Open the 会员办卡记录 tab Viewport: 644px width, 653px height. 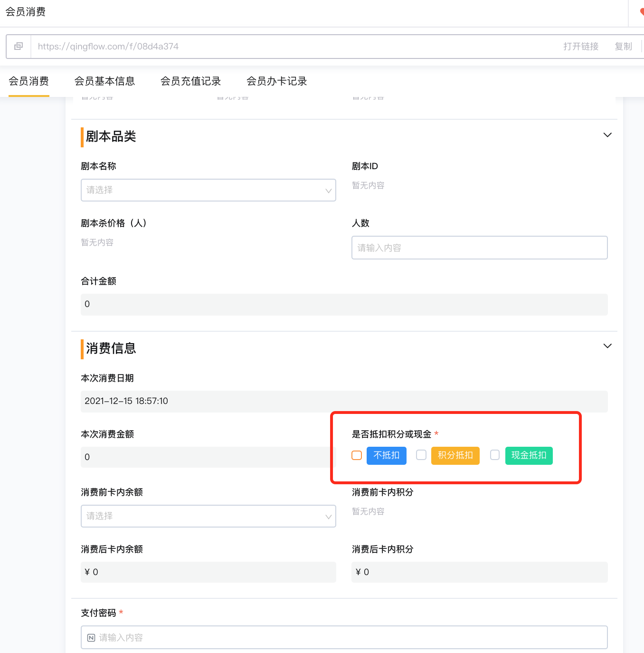click(x=277, y=81)
